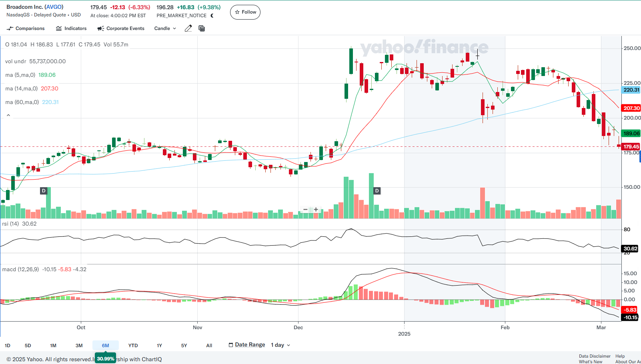Select the YTD time range
641x364 pixels.
(x=133, y=346)
